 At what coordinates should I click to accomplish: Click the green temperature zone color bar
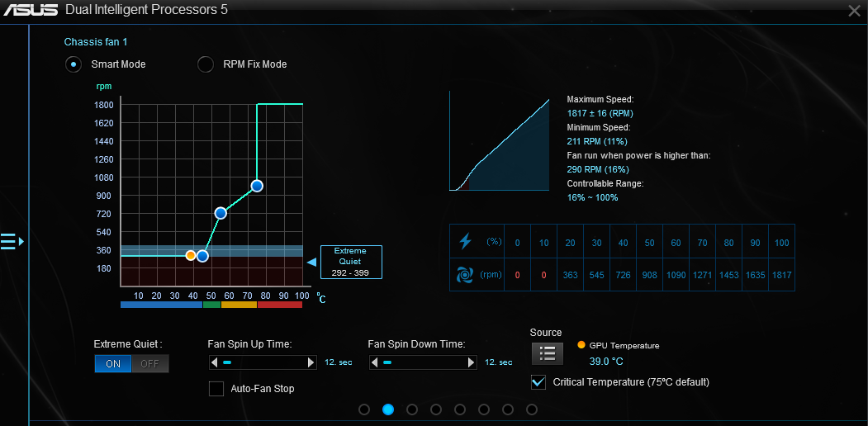pos(212,305)
